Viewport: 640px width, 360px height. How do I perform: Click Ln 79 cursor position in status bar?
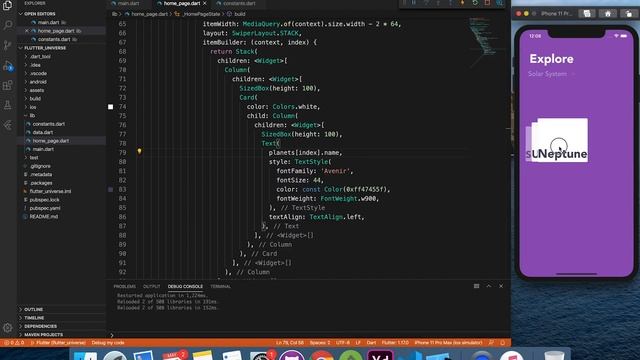[x=289, y=343]
